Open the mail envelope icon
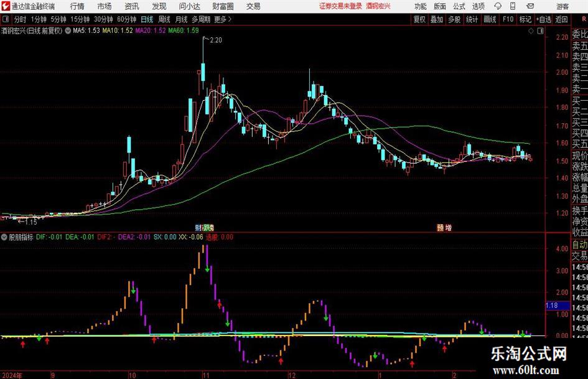This screenshot has width=588, height=379. point(530,6)
